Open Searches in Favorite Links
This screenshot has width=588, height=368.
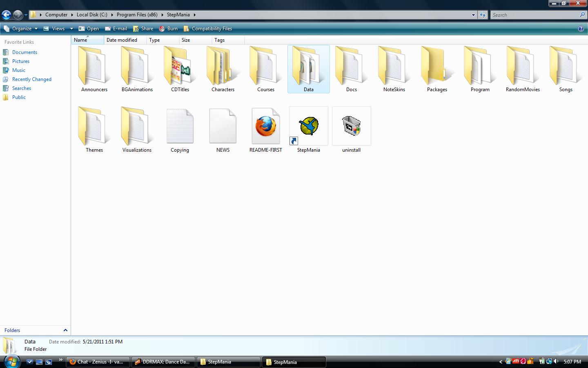click(x=22, y=88)
